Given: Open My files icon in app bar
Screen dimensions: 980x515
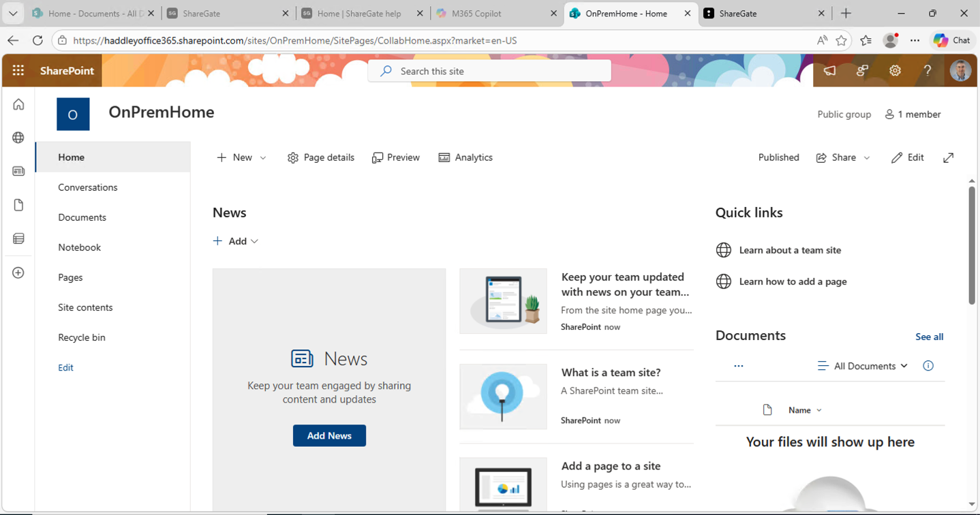Looking at the screenshot, I should 18,205.
